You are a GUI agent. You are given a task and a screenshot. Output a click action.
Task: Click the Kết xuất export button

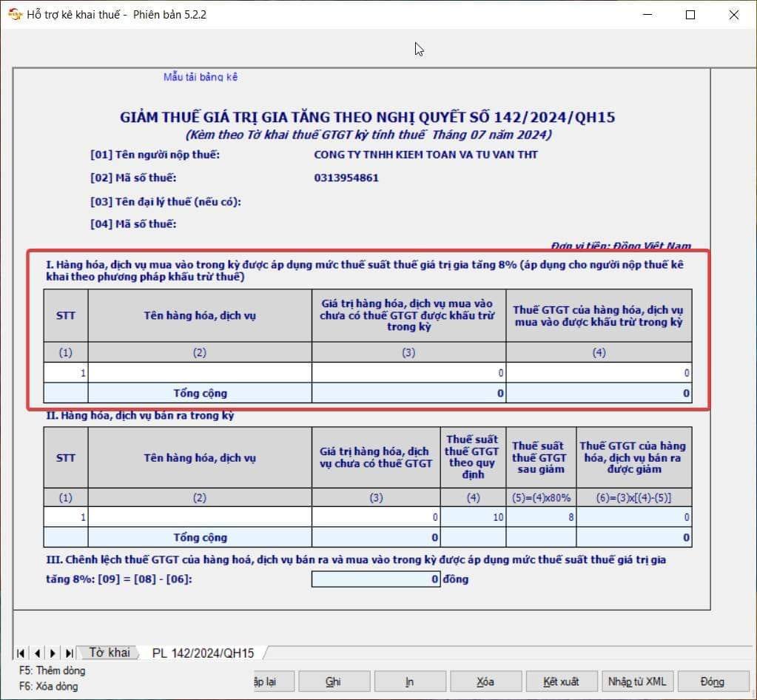(x=560, y=682)
